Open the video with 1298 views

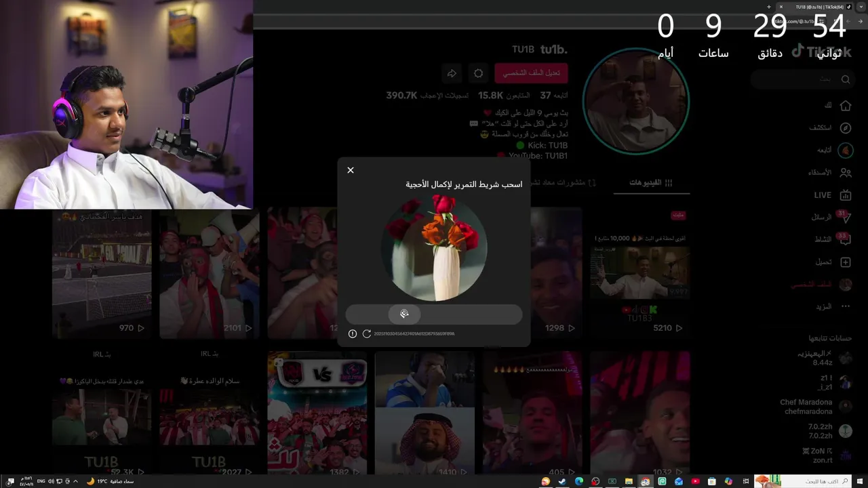(556, 272)
